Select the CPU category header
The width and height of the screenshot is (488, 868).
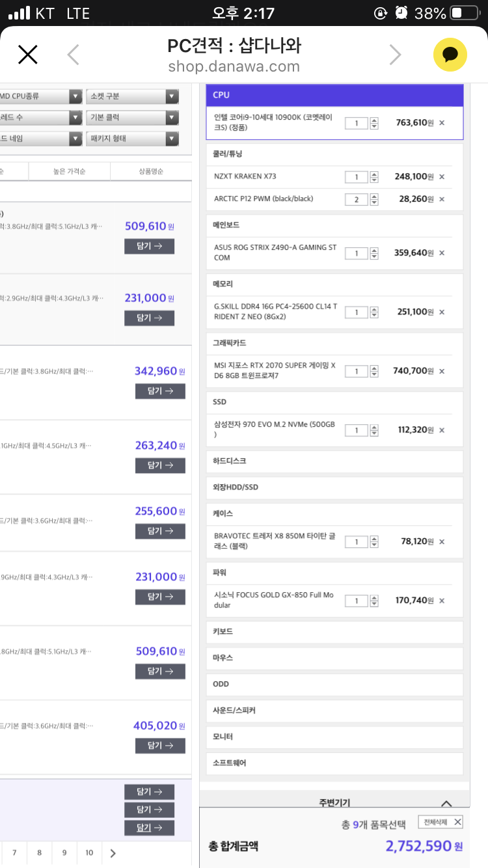pos(334,95)
